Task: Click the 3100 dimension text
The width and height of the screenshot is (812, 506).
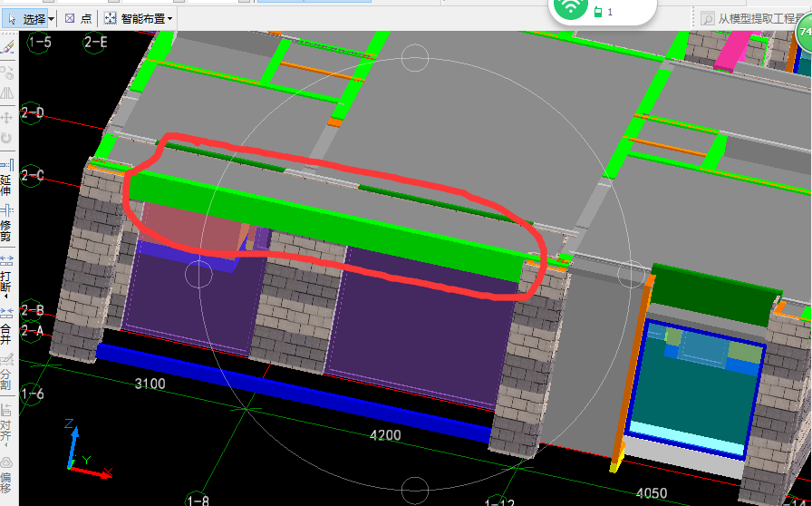Action: pyautogui.click(x=150, y=384)
